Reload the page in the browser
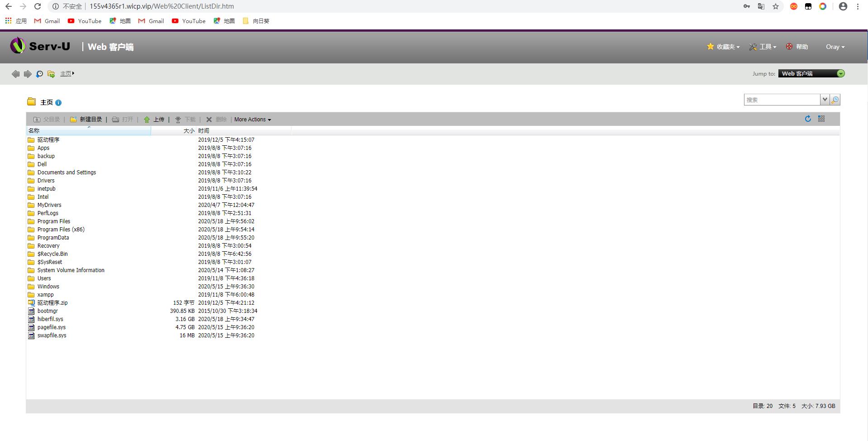This screenshot has width=868, height=441. coord(38,6)
